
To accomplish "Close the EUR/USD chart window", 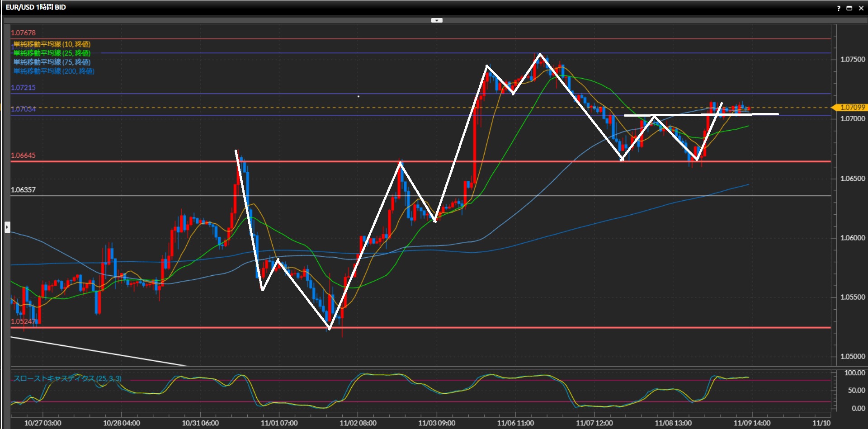I will coord(861,8).
